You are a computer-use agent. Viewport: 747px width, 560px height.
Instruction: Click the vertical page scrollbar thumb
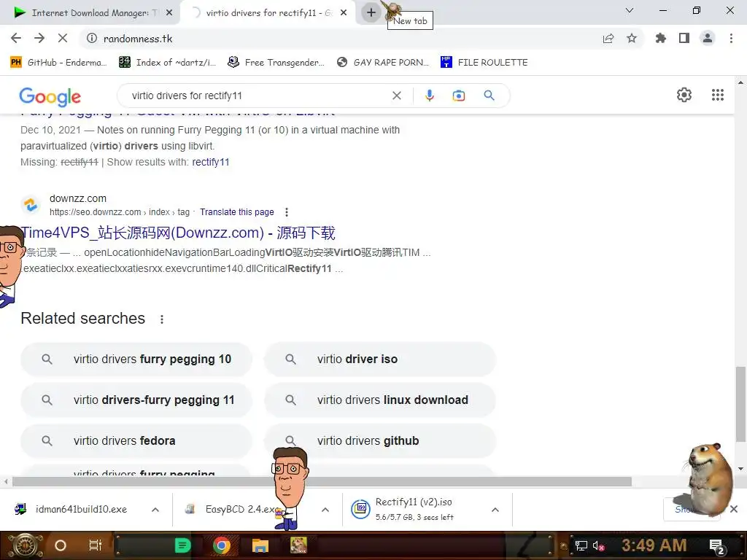[x=740, y=404]
